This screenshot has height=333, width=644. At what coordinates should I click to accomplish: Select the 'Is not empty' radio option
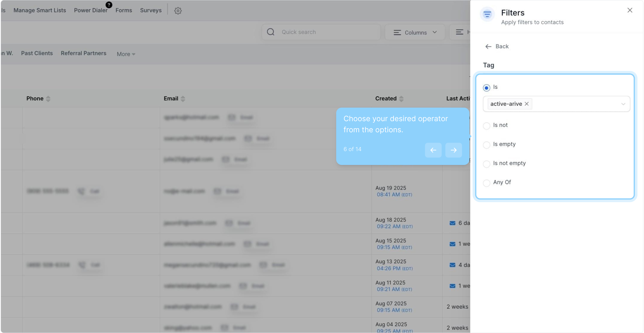coord(486,164)
